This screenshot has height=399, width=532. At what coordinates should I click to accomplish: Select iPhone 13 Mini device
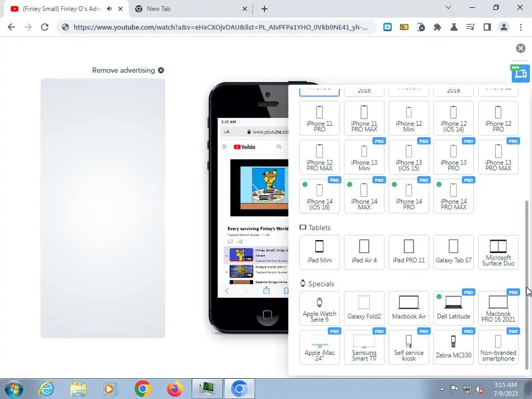point(364,157)
